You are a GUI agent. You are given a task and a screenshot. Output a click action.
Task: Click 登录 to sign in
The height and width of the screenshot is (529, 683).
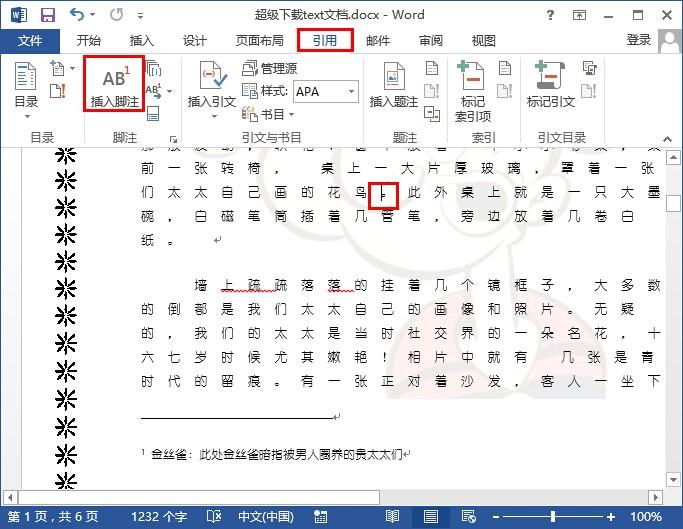(638, 40)
